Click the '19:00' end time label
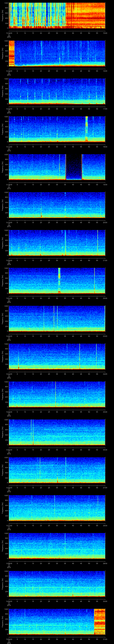114x644 pixels. [x=105, y=184]
